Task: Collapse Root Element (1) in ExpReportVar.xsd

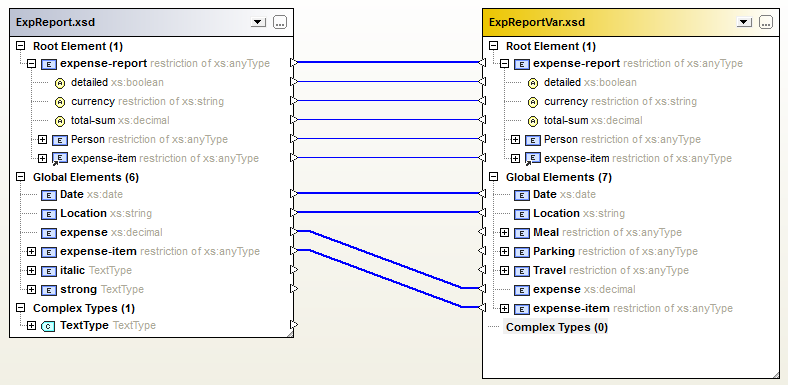Action: (x=494, y=46)
